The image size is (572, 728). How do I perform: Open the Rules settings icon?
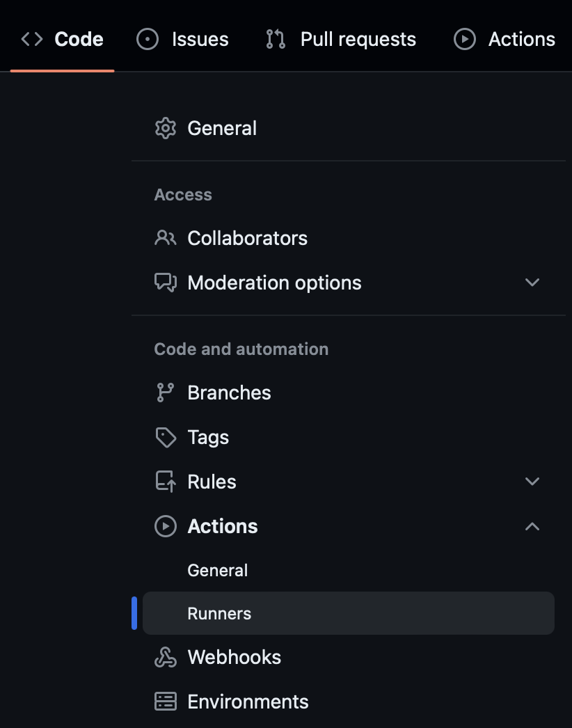[166, 482]
